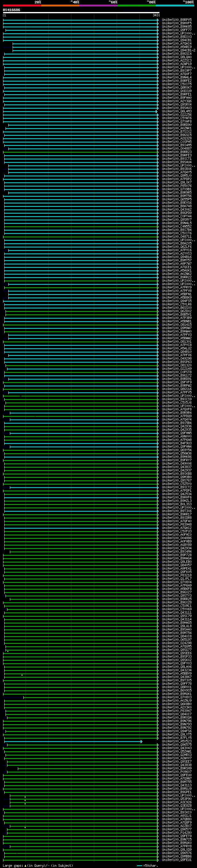Click the cyan ~100% identity legend segment
Image resolution: width=197 pixels, height=868 pixels.
click(175, 6)
